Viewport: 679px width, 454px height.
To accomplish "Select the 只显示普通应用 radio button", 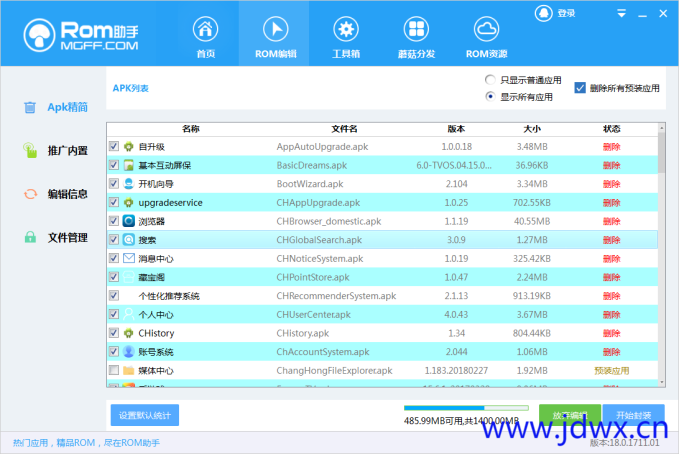I will click(x=490, y=80).
